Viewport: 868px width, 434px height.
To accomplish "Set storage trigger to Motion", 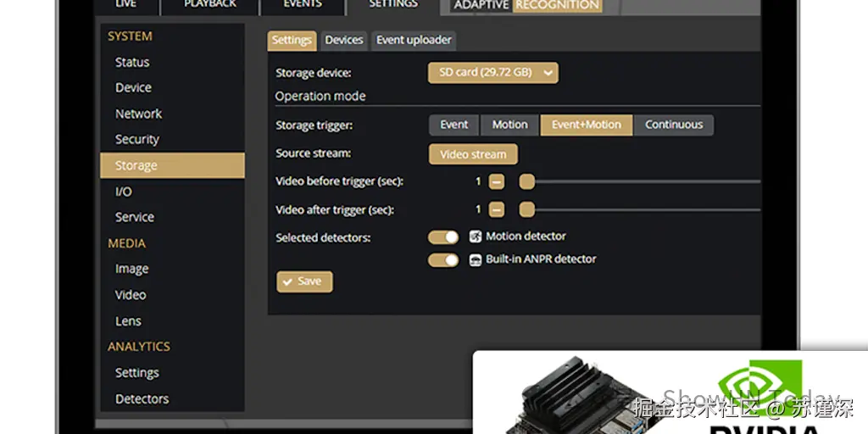I will pos(509,125).
